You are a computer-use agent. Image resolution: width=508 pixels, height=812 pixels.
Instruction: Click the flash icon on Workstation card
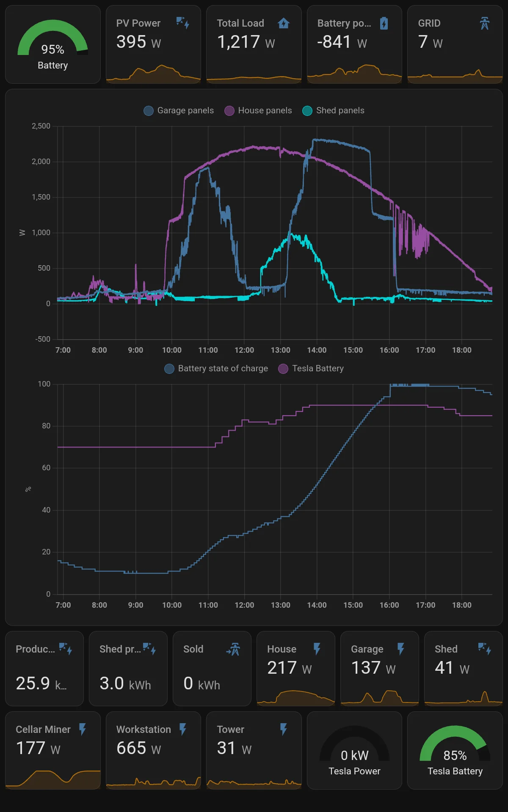coord(183,729)
